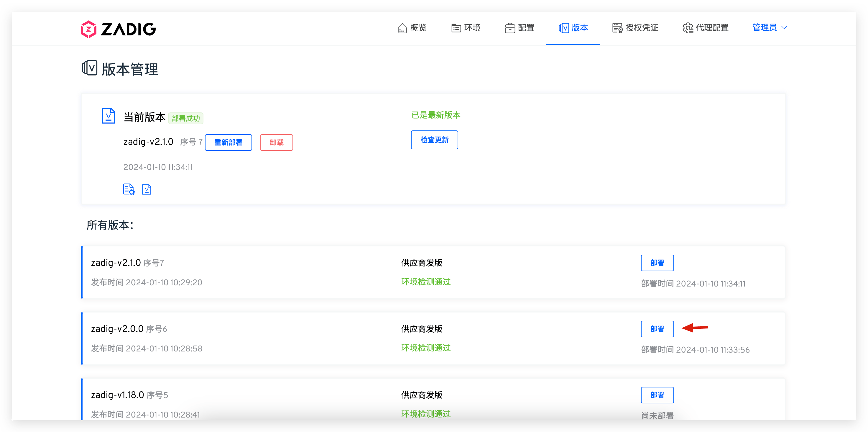Image resolution: width=868 pixels, height=432 pixels.
Task: Click the briefcase icon beside 配置
Action: click(510, 28)
